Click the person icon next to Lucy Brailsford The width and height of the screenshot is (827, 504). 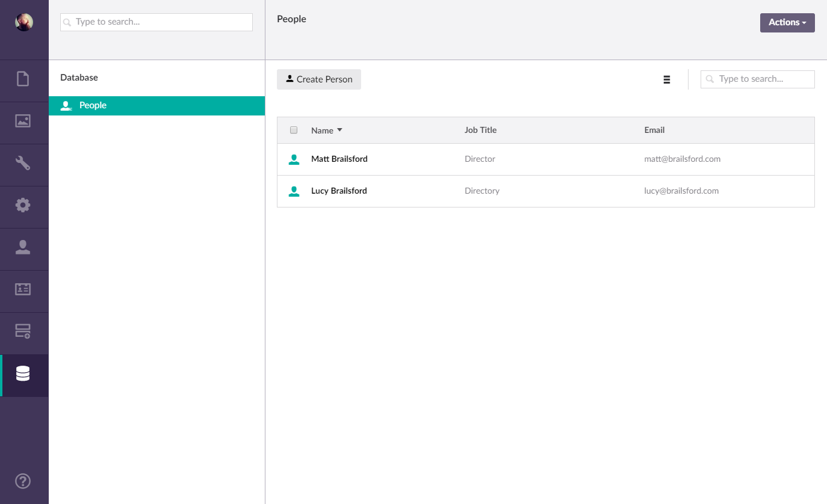click(294, 191)
